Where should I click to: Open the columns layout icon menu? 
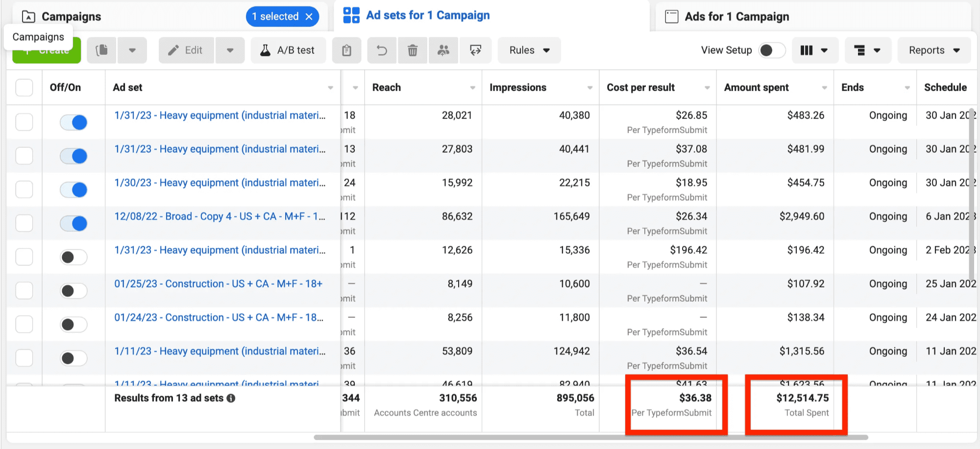pos(813,50)
